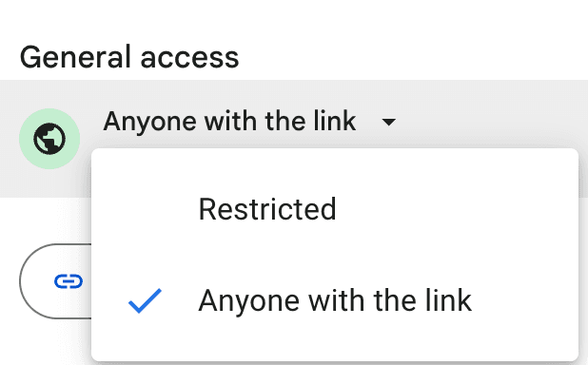The width and height of the screenshot is (588, 365).
Task: Switch access to Restricted
Action: pos(335,209)
